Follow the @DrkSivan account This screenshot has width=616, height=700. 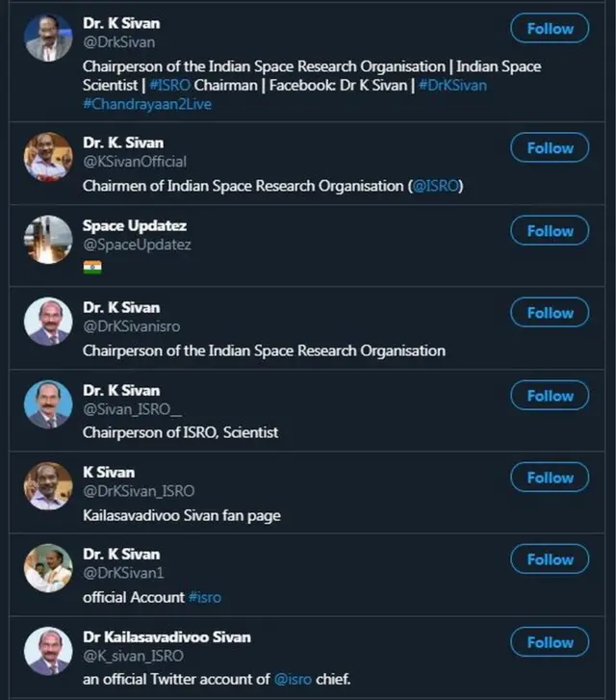(550, 29)
